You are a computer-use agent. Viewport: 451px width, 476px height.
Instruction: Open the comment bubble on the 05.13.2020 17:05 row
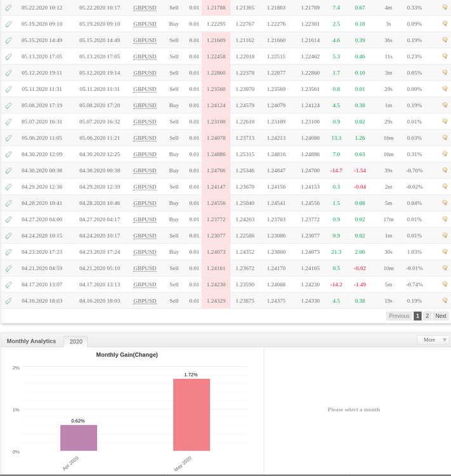tap(445, 56)
